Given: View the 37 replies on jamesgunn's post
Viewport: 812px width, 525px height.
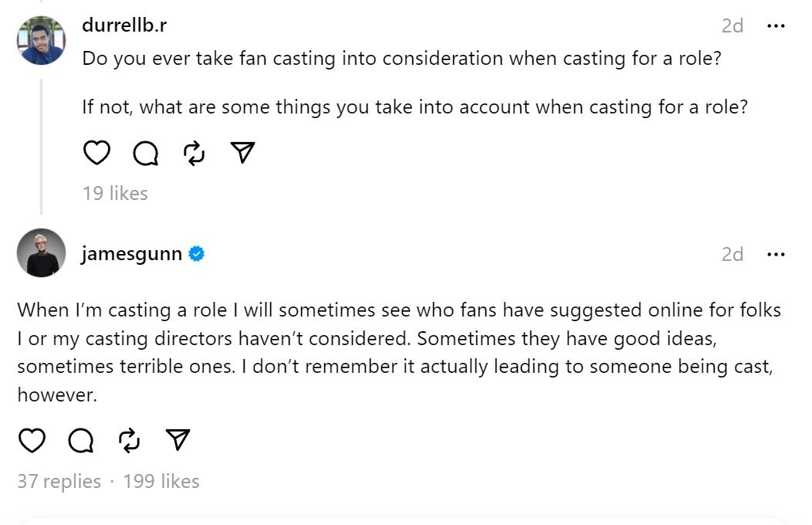Looking at the screenshot, I should [x=59, y=482].
